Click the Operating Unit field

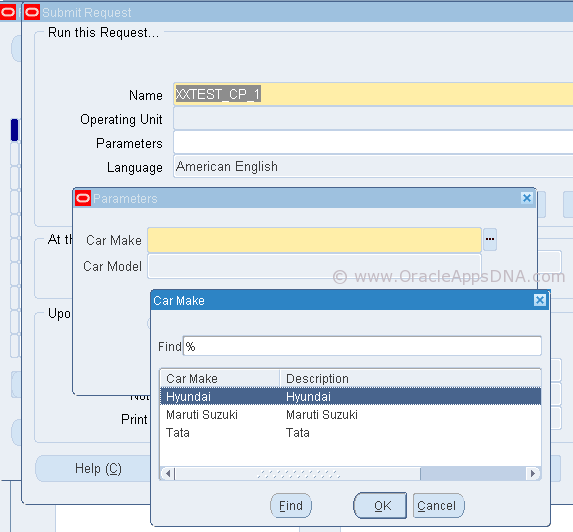[373, 118]
